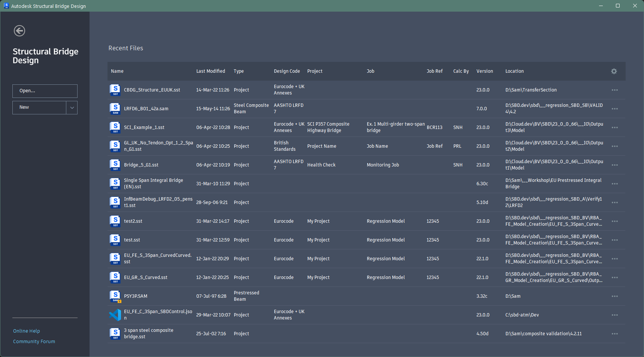Click the New button
This screenshot has height=357, width=644.
pyautogui.click(x=39, y=108)
